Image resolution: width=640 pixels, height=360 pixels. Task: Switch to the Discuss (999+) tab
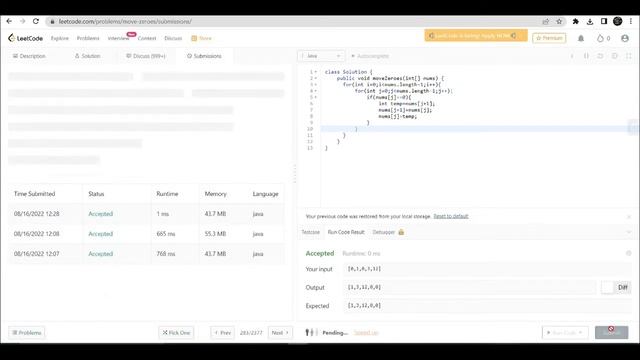146,56
